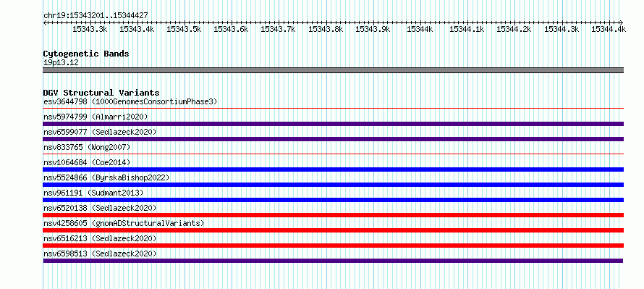
Task: Click the purple bar for nsv6598513
Action: tap(333, 261)
